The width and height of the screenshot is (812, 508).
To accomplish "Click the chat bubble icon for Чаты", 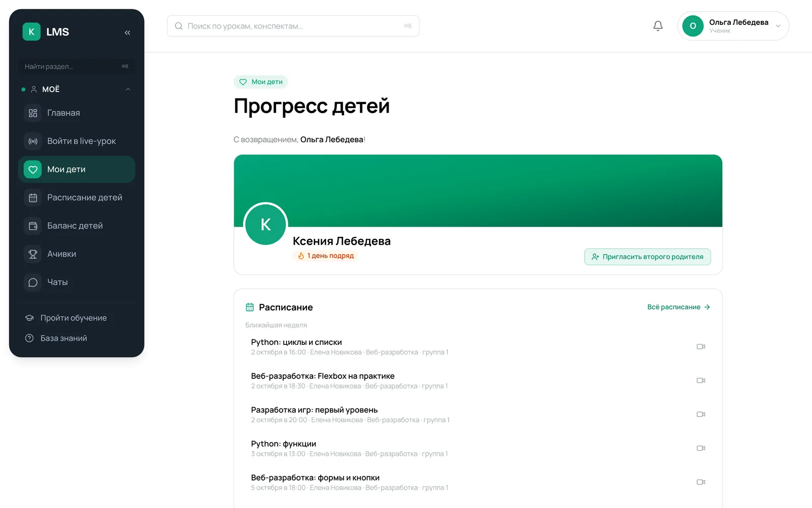I will pos(33,282).
